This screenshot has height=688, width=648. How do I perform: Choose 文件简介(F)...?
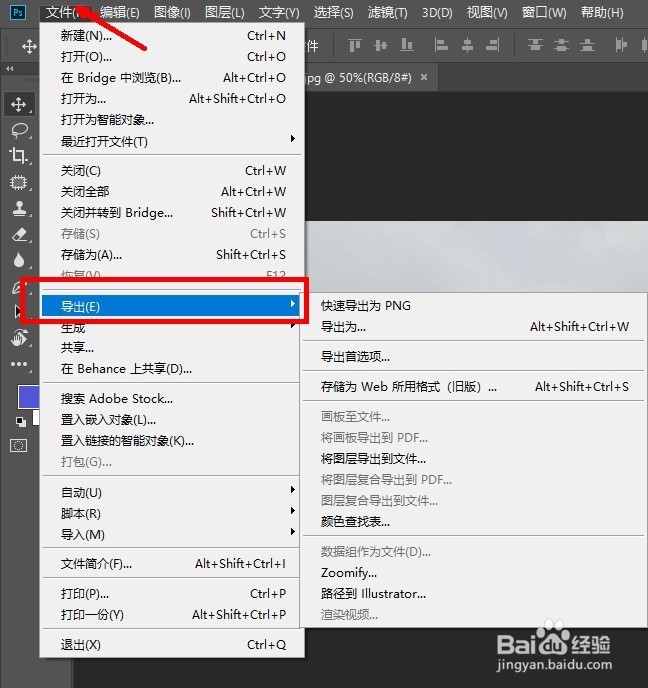[171, 564]
